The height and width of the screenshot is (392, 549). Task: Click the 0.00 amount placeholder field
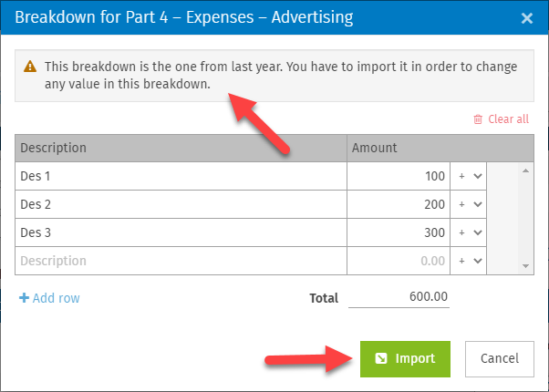pyautogui.click(x=399, y=261)
